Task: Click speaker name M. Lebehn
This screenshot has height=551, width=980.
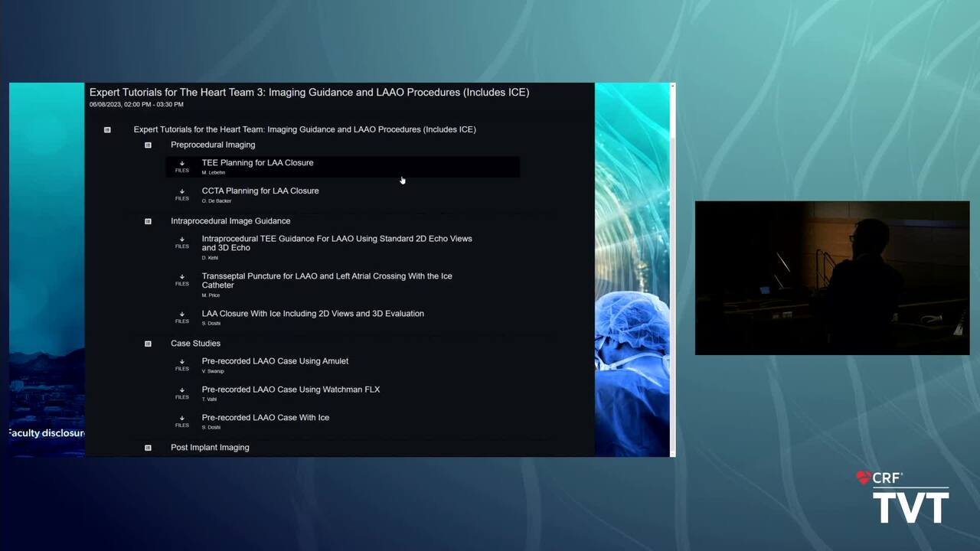Action: [x=214, y=173]
